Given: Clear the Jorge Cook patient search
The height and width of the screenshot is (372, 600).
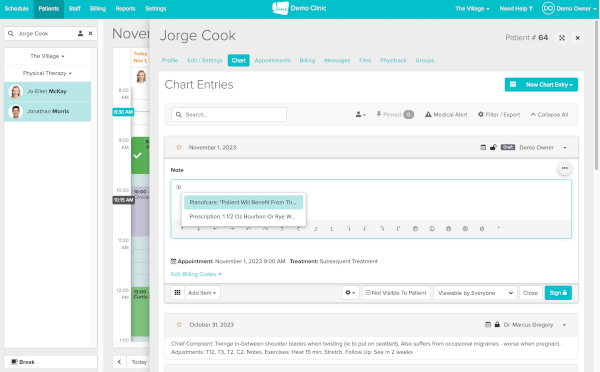Looking at the screenshot, I should point(91,34).
